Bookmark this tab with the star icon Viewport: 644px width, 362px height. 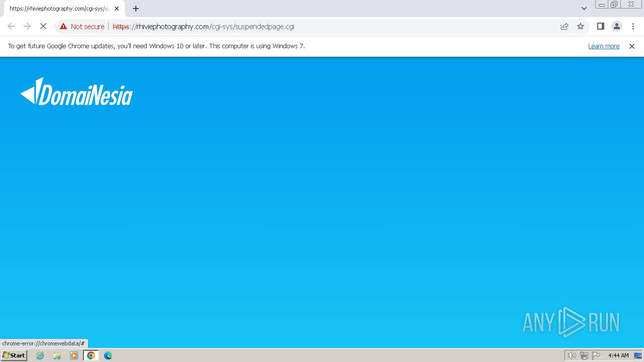point(581,26)
